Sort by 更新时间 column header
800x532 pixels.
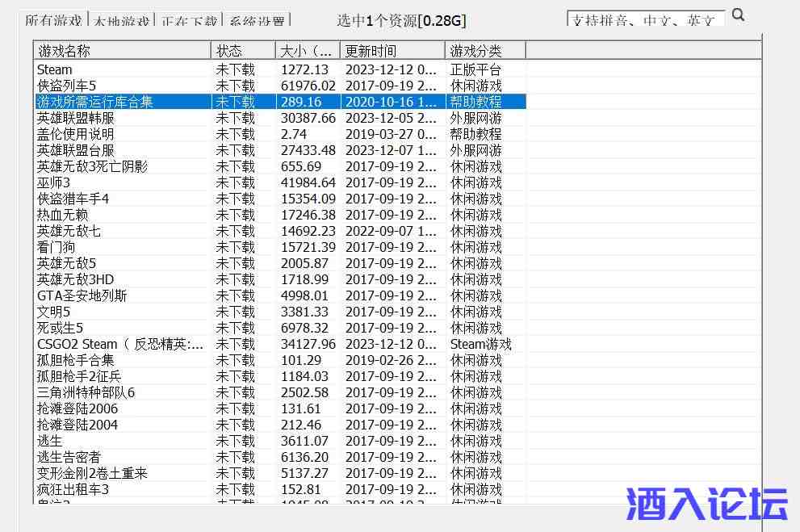392,51
